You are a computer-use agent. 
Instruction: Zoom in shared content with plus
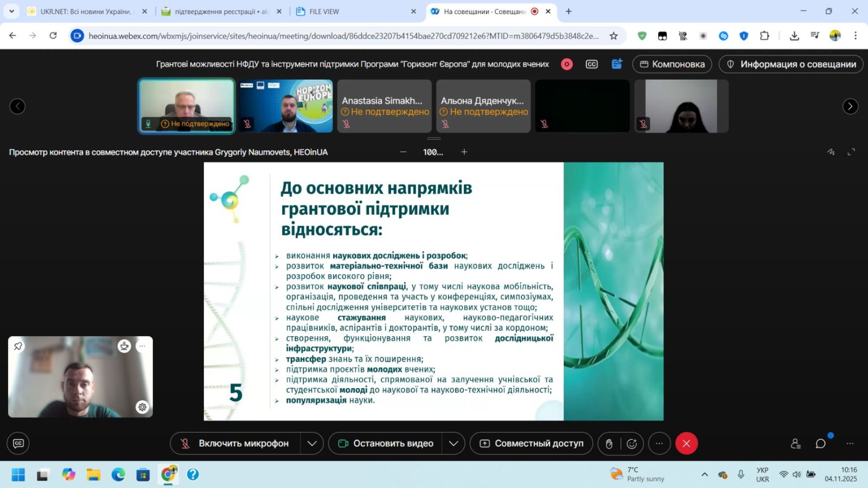pos(464,152)
